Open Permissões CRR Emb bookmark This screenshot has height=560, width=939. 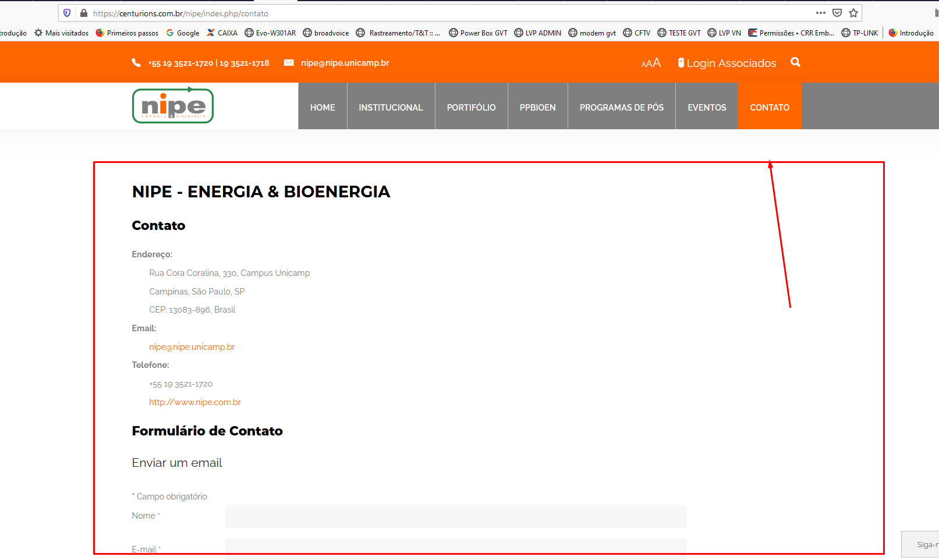click(791, 33)
